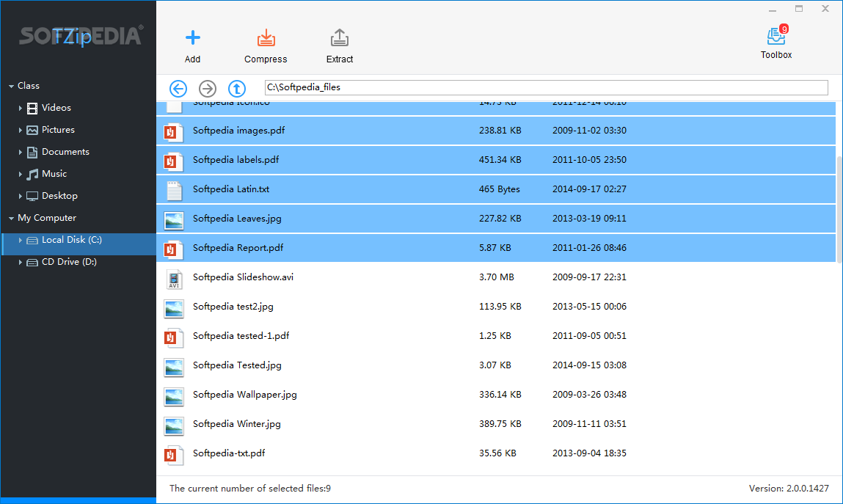The image size is (843, 504).
Task: Expand the Videos tree node
Action: (x=21, y=108)
